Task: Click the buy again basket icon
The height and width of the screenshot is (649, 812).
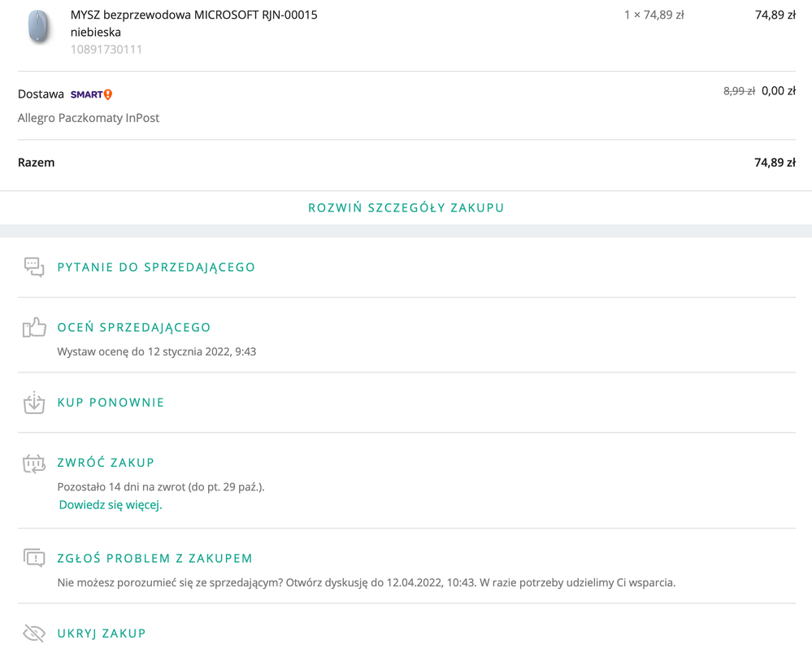Action: tap(34, 403)
